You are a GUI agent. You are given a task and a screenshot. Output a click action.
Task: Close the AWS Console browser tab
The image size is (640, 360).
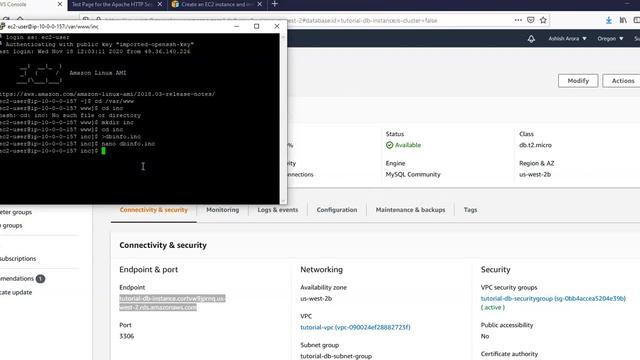coord(60,4)
